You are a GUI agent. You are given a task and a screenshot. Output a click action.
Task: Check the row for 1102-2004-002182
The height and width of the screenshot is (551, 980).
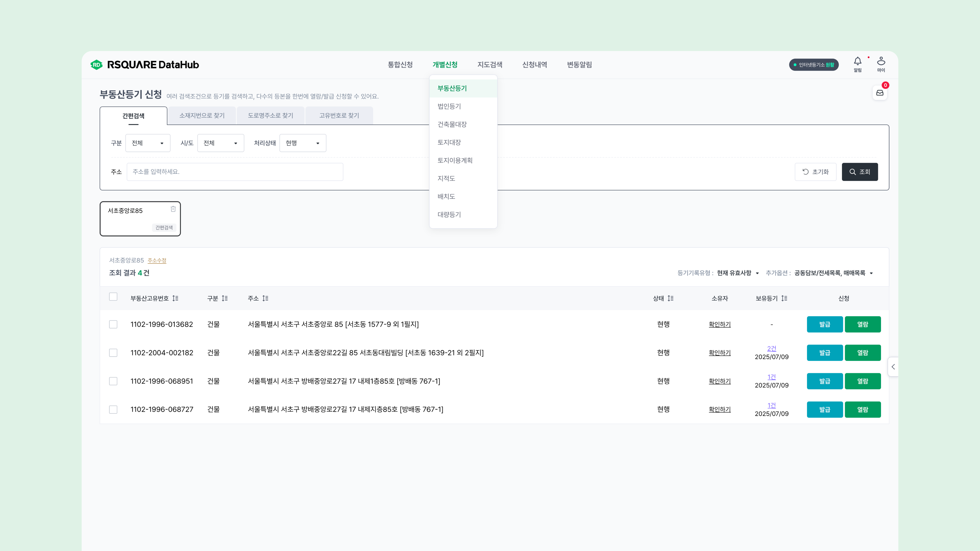coord(113,353)
